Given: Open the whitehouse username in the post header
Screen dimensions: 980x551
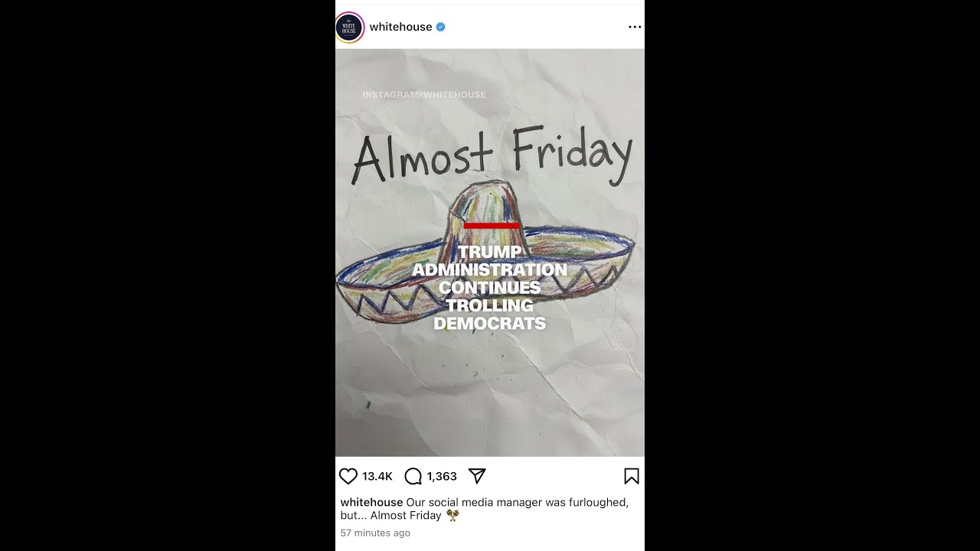Looking at the screenshot, I should [400, 27].
